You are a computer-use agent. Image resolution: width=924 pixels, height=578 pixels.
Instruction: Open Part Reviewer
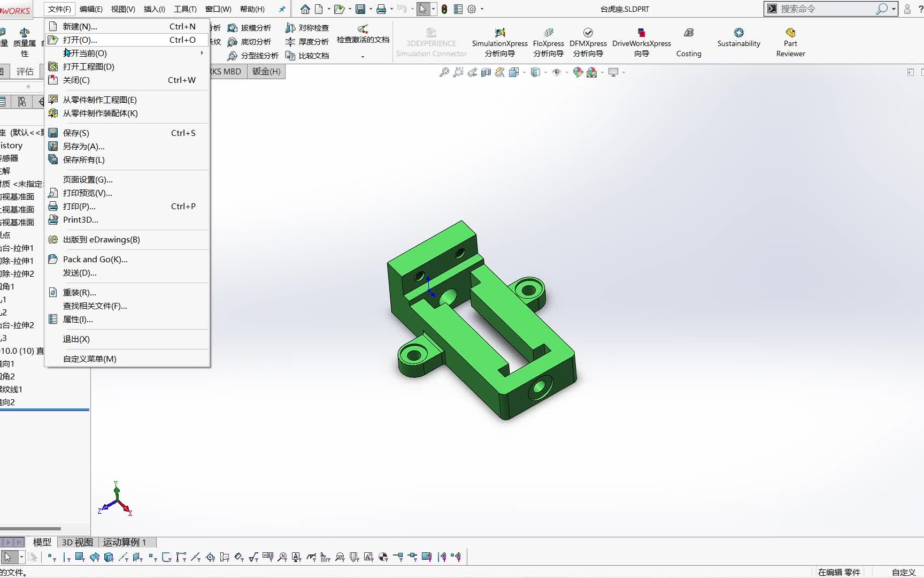coord(790,42)
